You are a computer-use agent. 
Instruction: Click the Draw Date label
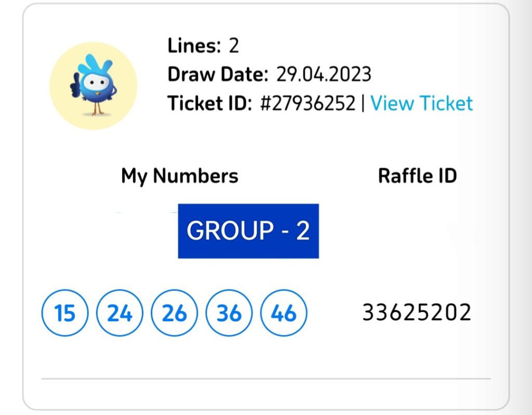click(218, 74)
